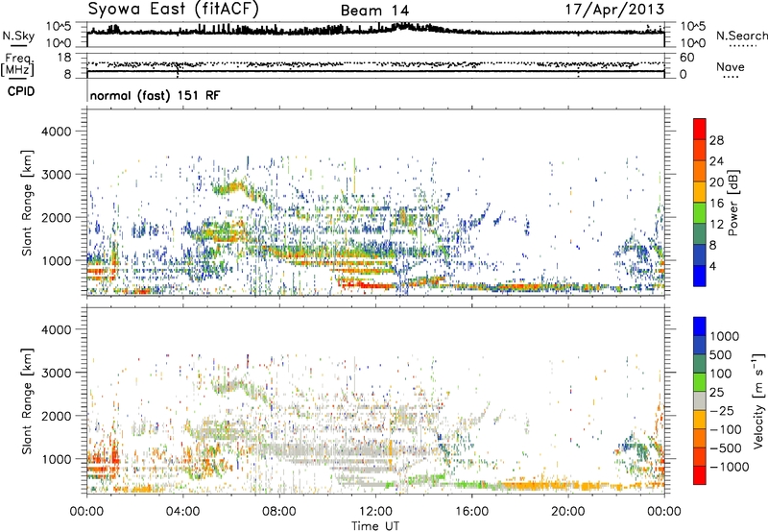Image resolution: width=768 pixels, height=532 pixels.
Task: Click the '12' tick on Power colorbar
Action: tap(716, 225)
